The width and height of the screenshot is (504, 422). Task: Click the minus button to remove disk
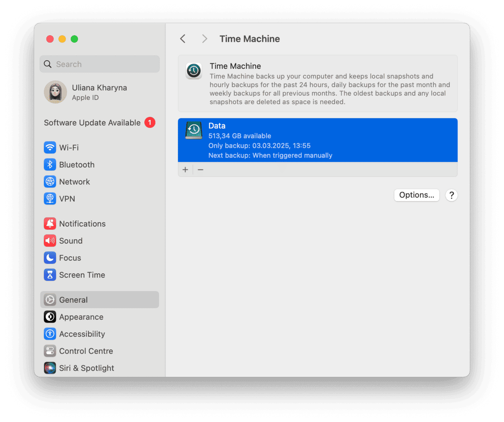coord(201,170)
